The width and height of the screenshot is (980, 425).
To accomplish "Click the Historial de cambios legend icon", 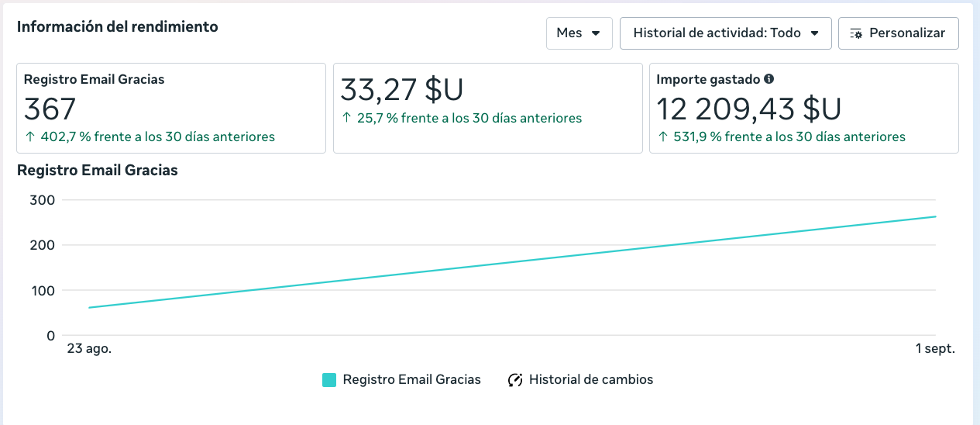I will pyautogui.click(x=515, y=380).
